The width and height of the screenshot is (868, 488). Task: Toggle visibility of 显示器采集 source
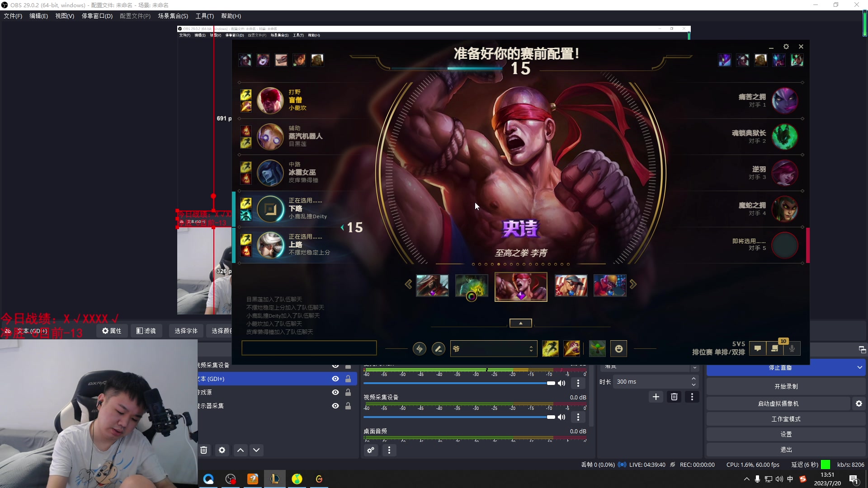pos(335,406)
